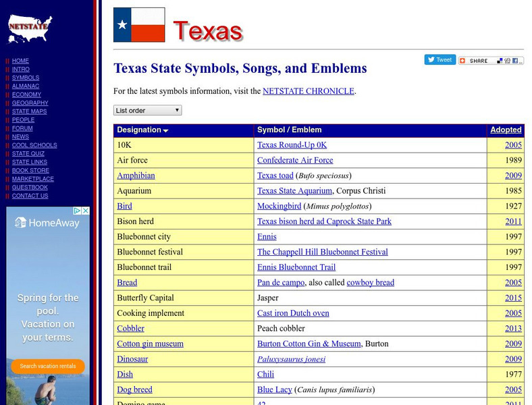Visit CONTACT US link
The image size is (532, 405).
click(30, 196)
